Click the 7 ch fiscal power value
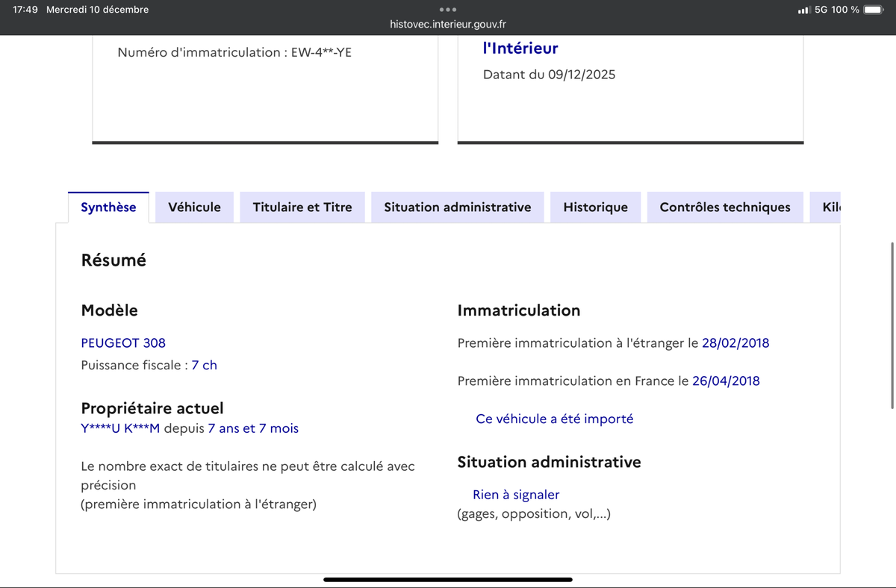The image size is (896, 588). click(205, 365)
